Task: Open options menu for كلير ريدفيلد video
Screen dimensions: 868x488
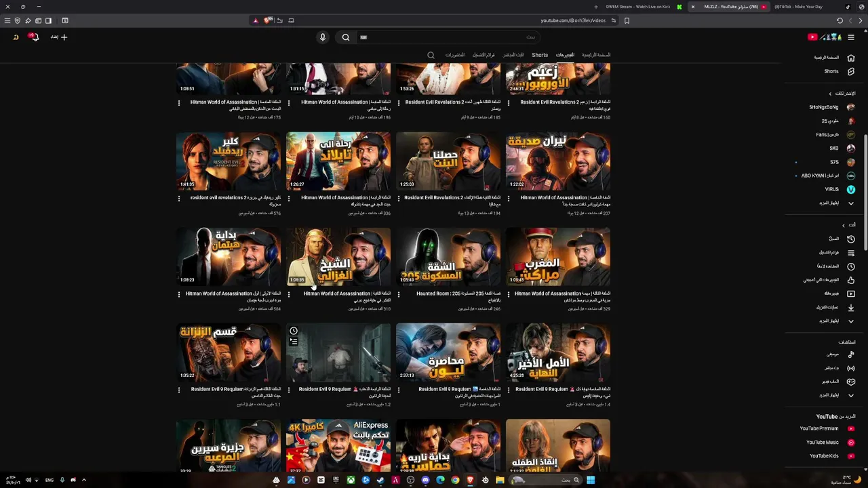Action: tap(179, 199)
